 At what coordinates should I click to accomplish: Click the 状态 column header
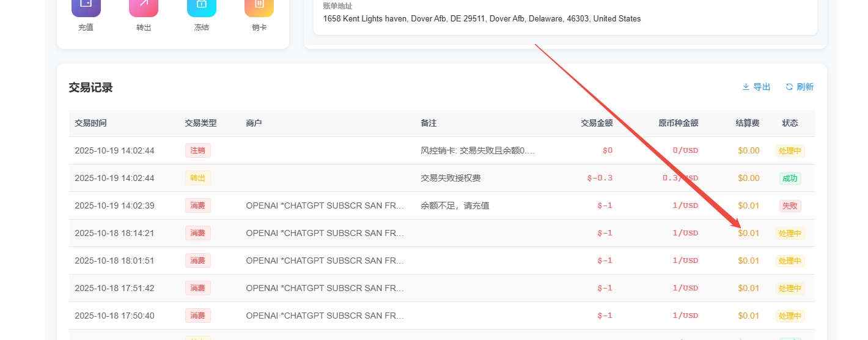[790, 123]
